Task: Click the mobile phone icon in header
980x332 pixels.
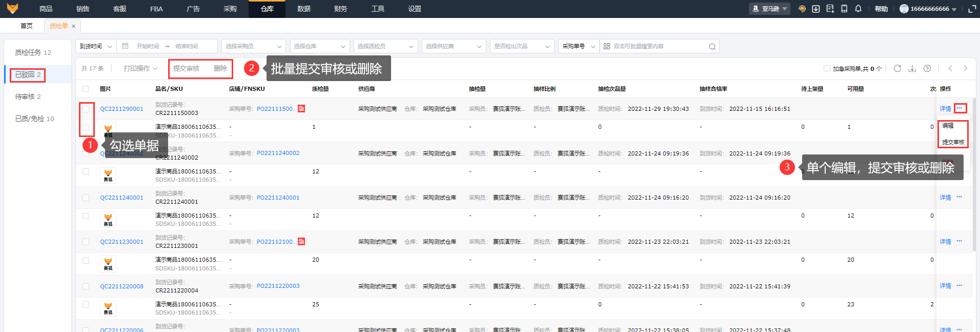Action: (x=844, y=9)
